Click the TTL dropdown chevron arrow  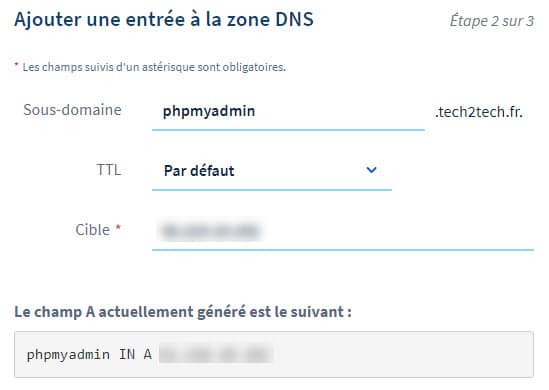click(x=371, y=170)
